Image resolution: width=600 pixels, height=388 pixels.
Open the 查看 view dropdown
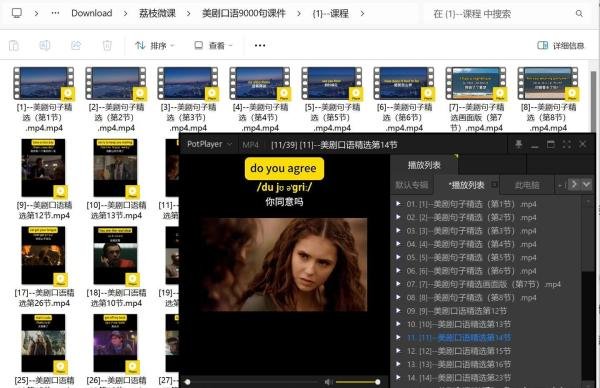pyautogui.click(x=213, y=46)
